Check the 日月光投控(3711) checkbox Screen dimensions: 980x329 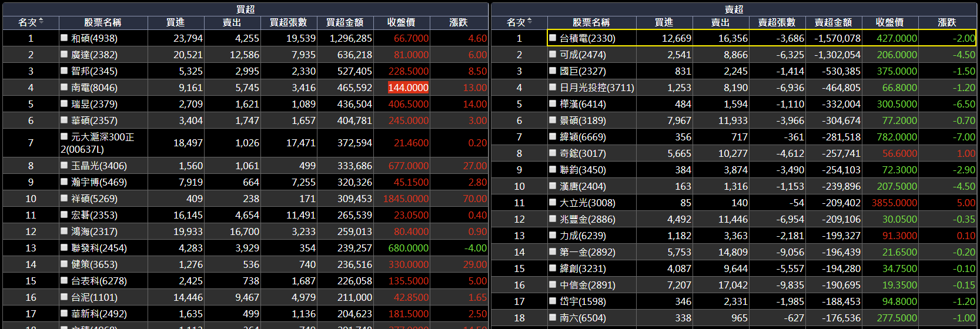[553, 87]
